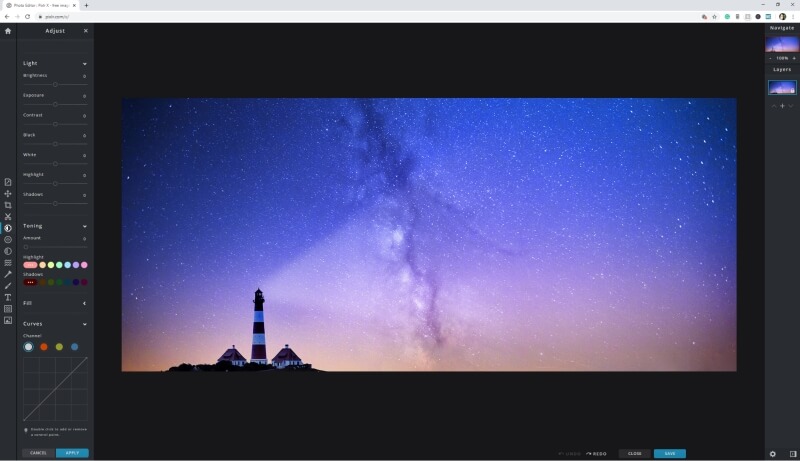Go back with browser arrow

7,16
